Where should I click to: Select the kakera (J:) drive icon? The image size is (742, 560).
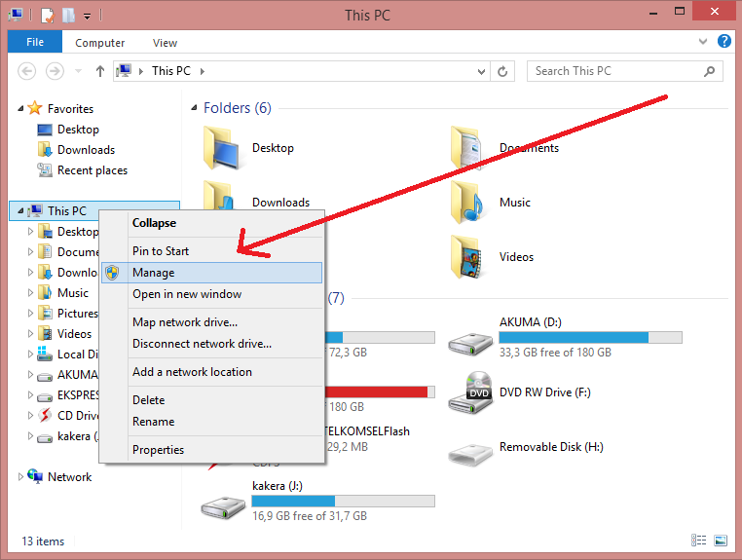223,508
